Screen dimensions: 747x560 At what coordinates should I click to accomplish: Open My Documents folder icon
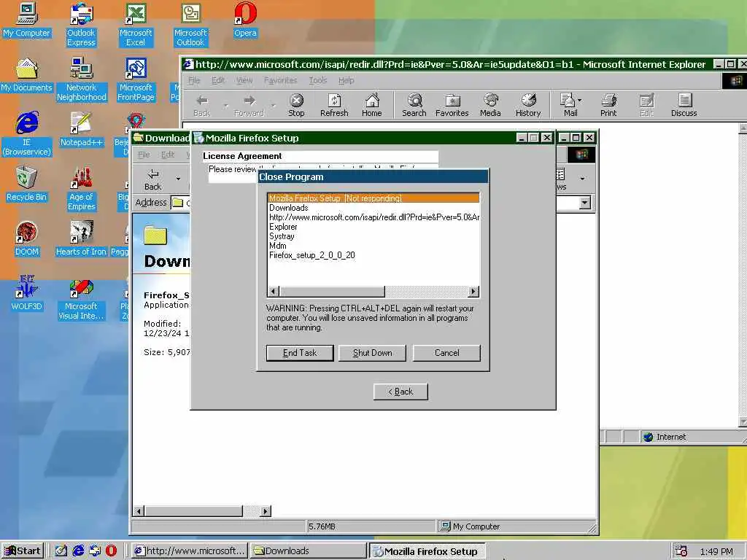pos(27,75)
